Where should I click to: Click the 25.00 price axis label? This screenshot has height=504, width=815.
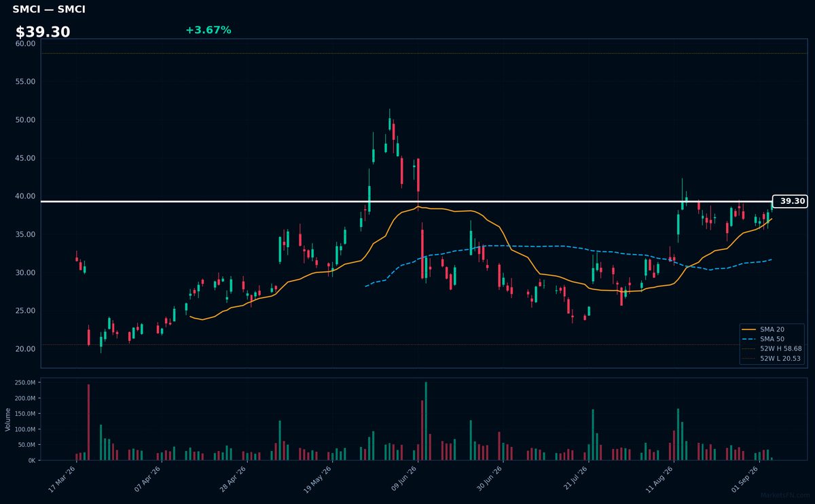click(x=25, y=311)
